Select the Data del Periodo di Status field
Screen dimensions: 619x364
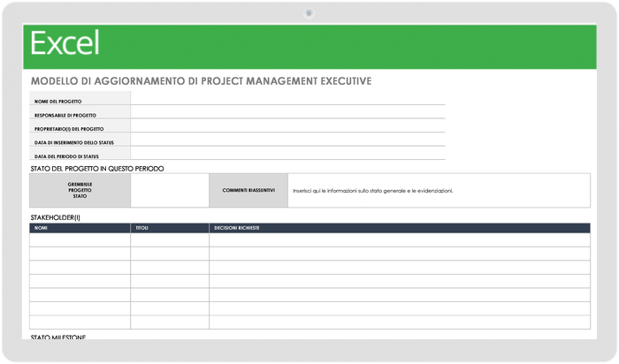(287, 155)
